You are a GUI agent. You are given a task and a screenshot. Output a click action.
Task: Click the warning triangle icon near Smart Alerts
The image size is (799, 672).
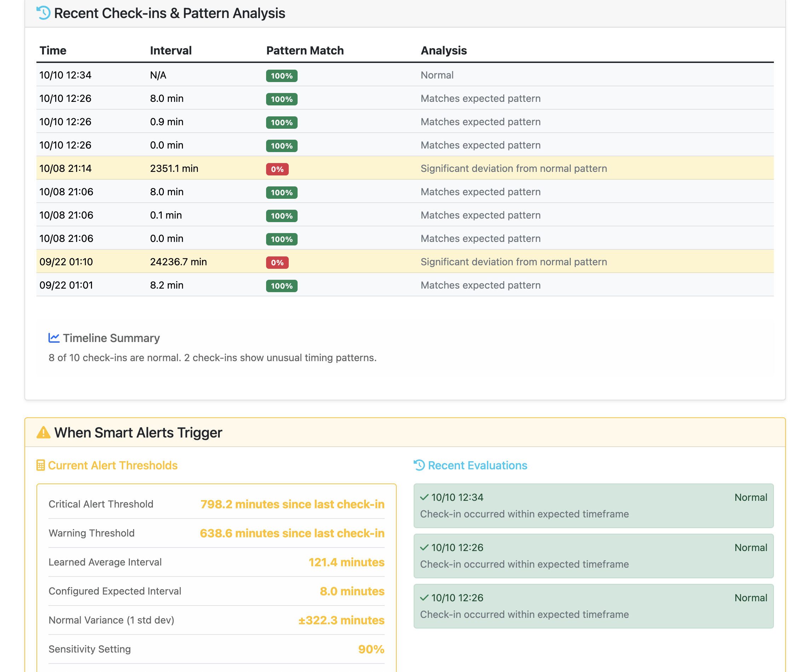43,433
